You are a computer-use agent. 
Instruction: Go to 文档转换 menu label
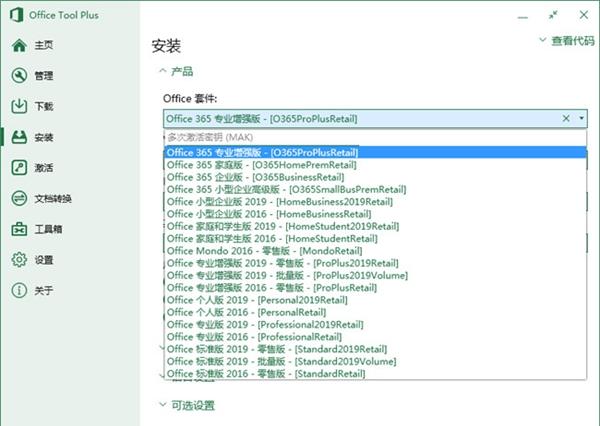(53, 198)
